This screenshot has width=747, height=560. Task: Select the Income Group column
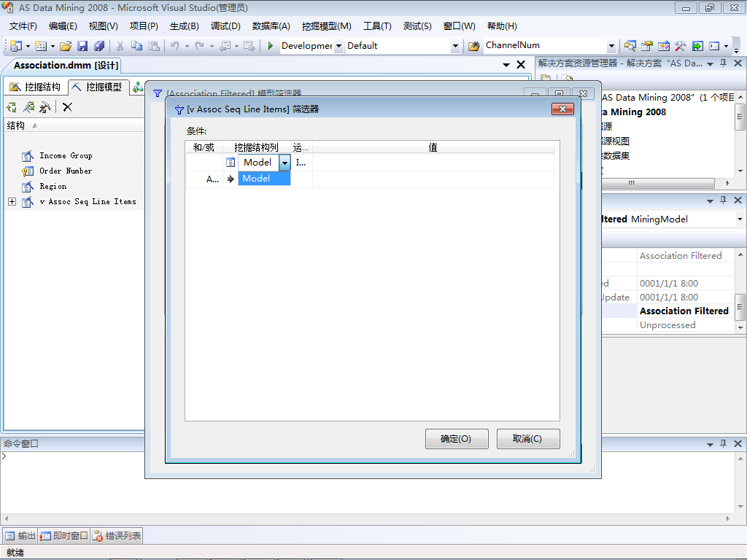pos(66,156)
